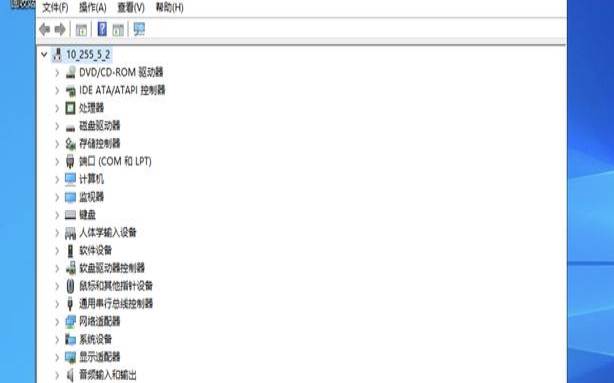This screenshot has width=614, height=383.
Task: Select the 鼠标和其他指针设备 label
Action: pyautogui.click(x=116, y=286)
